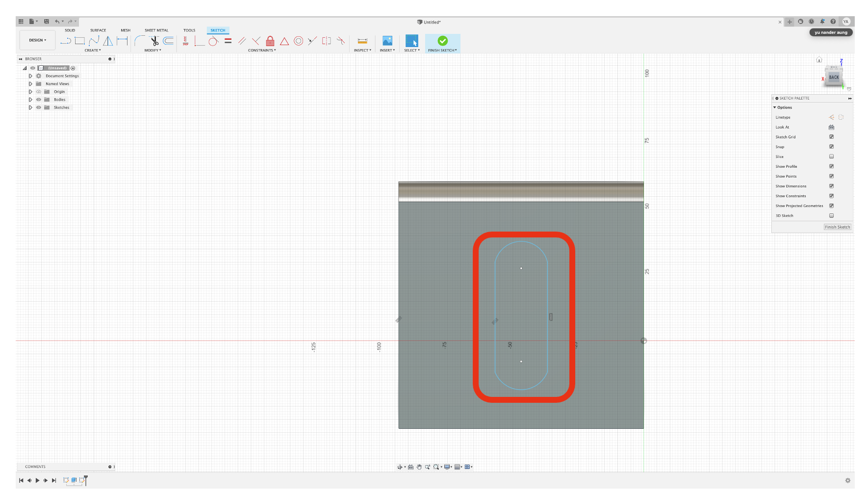This screenshot has height=496, width=868.
Task: Click the Select cursor tool icon
Action: [412, 41]
